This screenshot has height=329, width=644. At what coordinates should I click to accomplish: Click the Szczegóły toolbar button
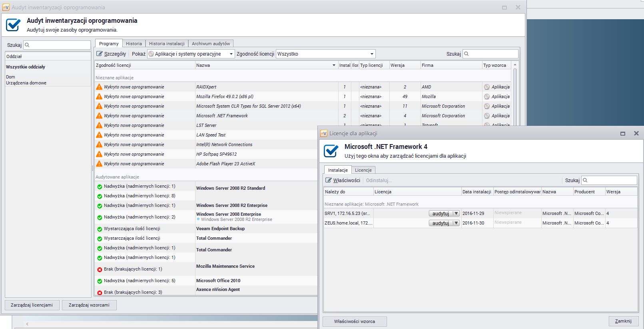point(111,54)
